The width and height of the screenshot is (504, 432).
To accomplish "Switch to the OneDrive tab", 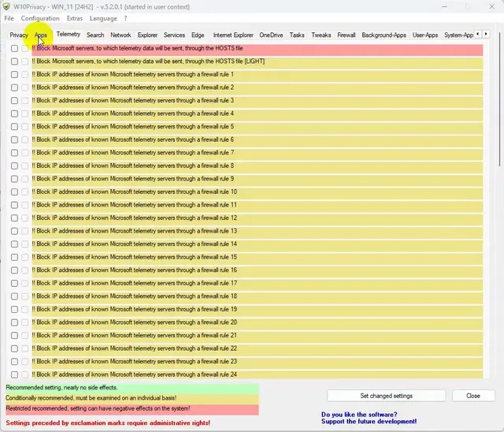I will [271, 35].
